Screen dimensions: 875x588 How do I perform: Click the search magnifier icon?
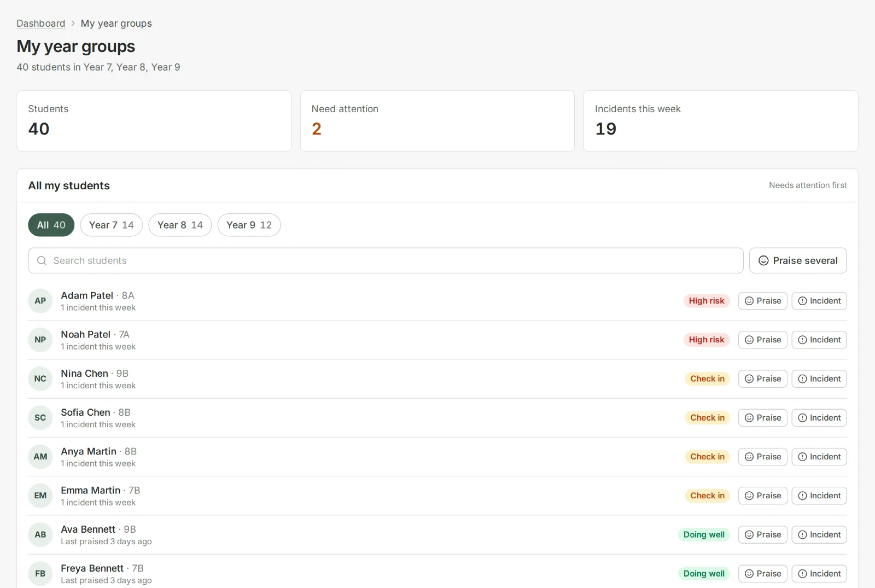point(42,260)
